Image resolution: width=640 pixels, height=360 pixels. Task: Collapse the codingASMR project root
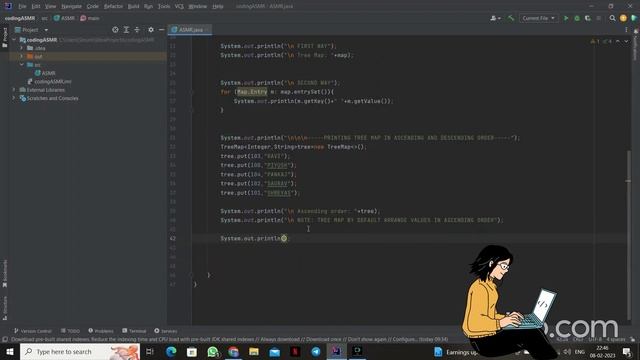click(14, 40)
